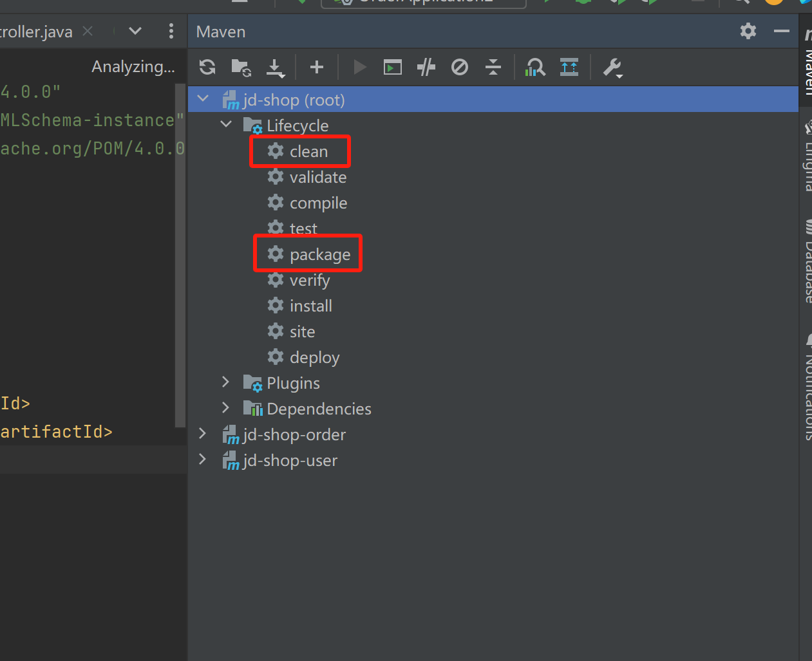Screen dimensions: 812x661
Task: Select jd-shop-user module row
Action: pyautogui.click(x=493, y=460)
